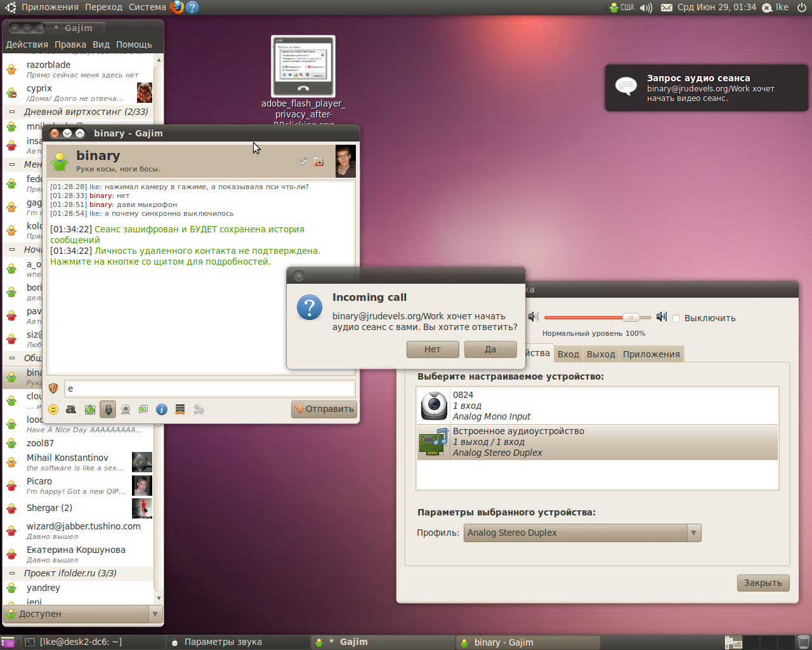Check the Выключить mute checkbox
The height and width of the screenshot is (650, 812).
click(x=676, y=319)
